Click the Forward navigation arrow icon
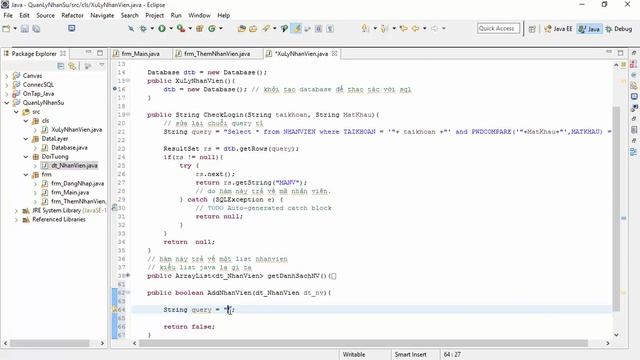The width and height of the screenshot is (640, 360). (x=434, y=29)
